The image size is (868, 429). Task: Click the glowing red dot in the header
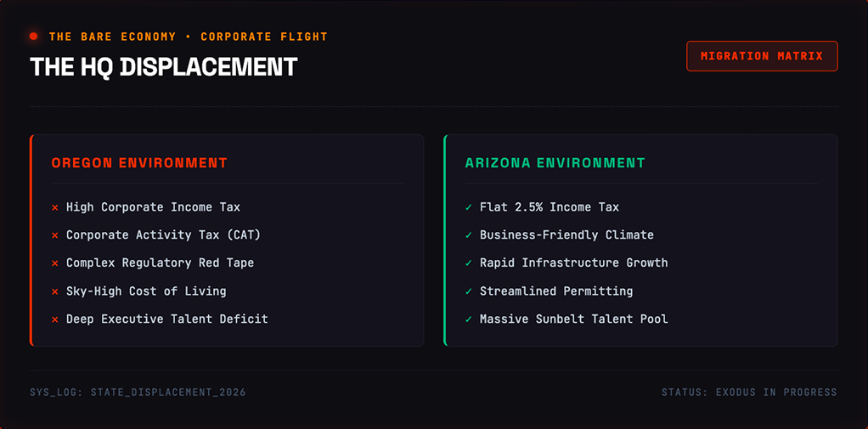click(x=33, y=37)
